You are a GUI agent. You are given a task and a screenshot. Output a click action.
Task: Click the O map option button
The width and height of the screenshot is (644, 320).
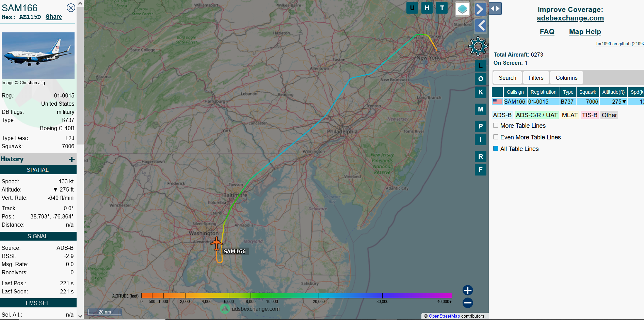[481, 79]
